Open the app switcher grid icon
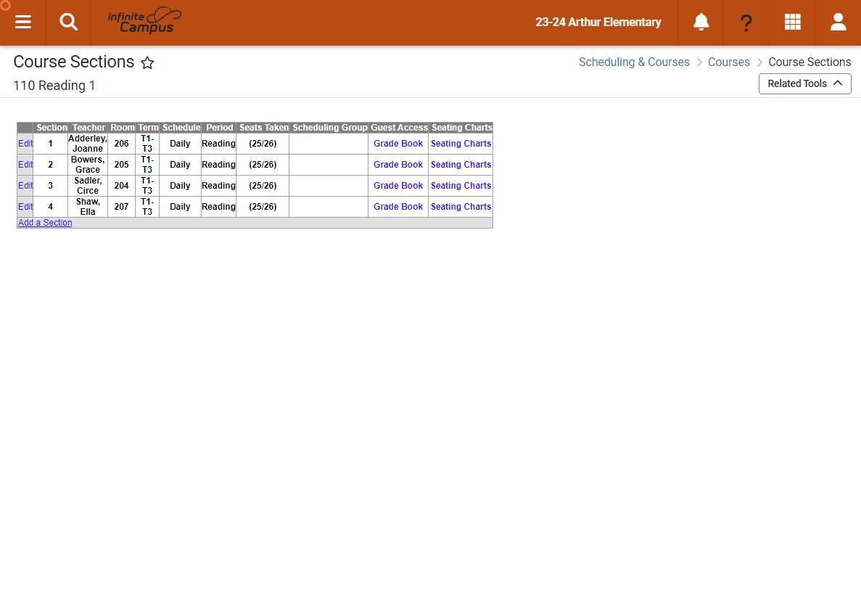 tap(792, 22)
